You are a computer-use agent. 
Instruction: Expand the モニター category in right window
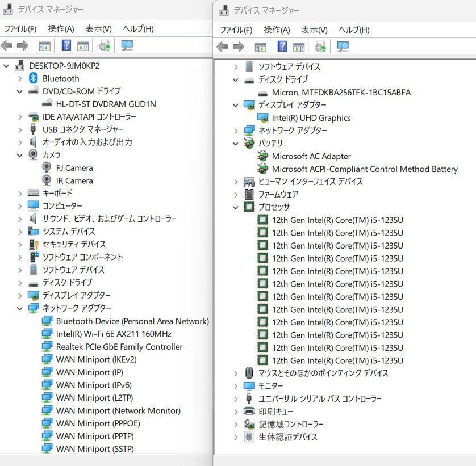(237, 386)
